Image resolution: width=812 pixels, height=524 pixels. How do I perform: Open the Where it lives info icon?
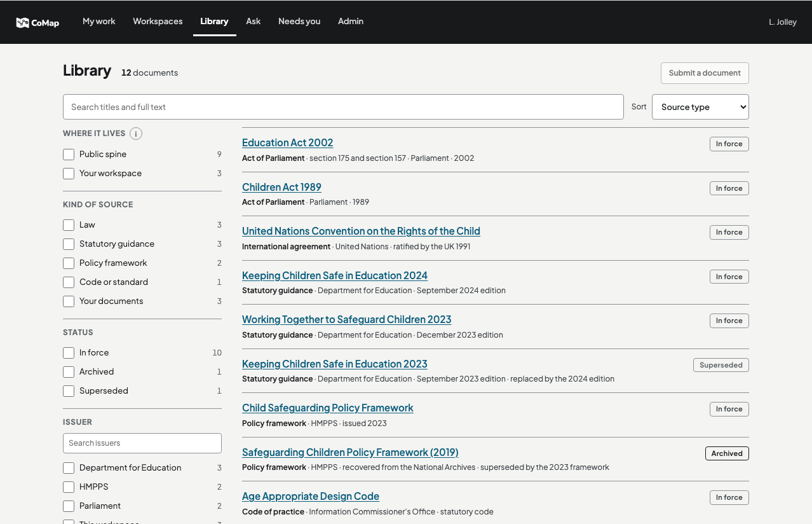pyautogui.click(x=136, y=134)
